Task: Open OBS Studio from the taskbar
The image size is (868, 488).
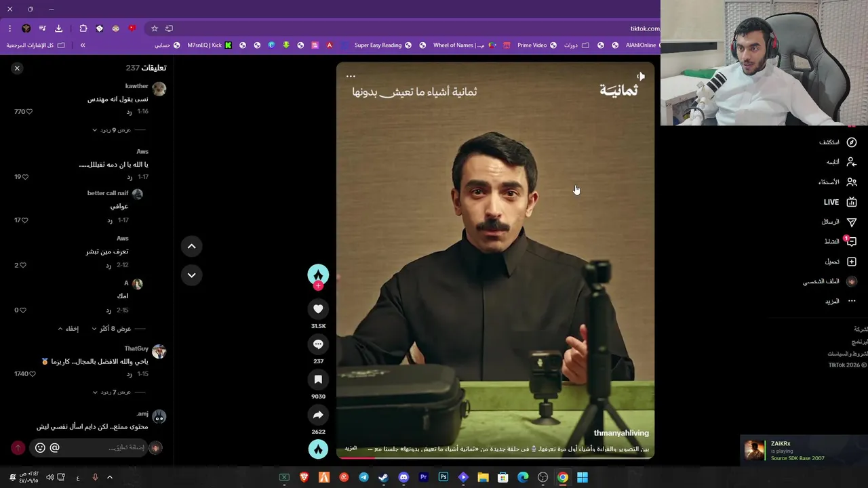Action: tap(542, 477)
